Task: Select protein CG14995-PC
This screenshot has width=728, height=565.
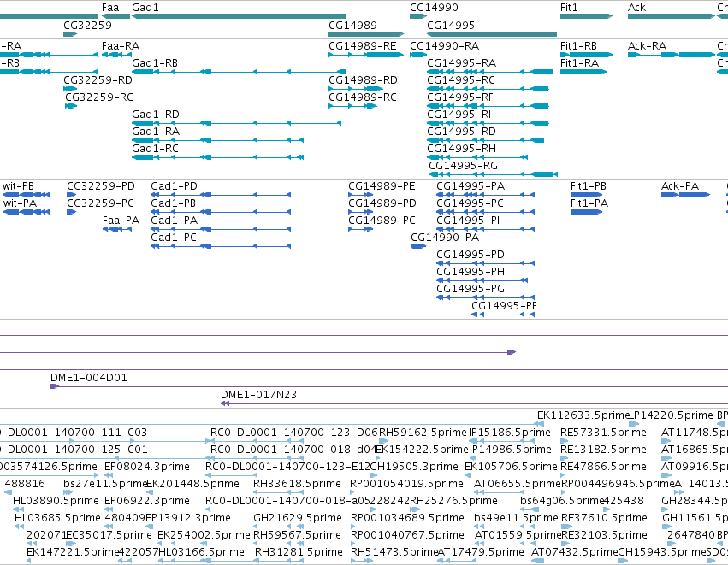Action: (486, 212)
